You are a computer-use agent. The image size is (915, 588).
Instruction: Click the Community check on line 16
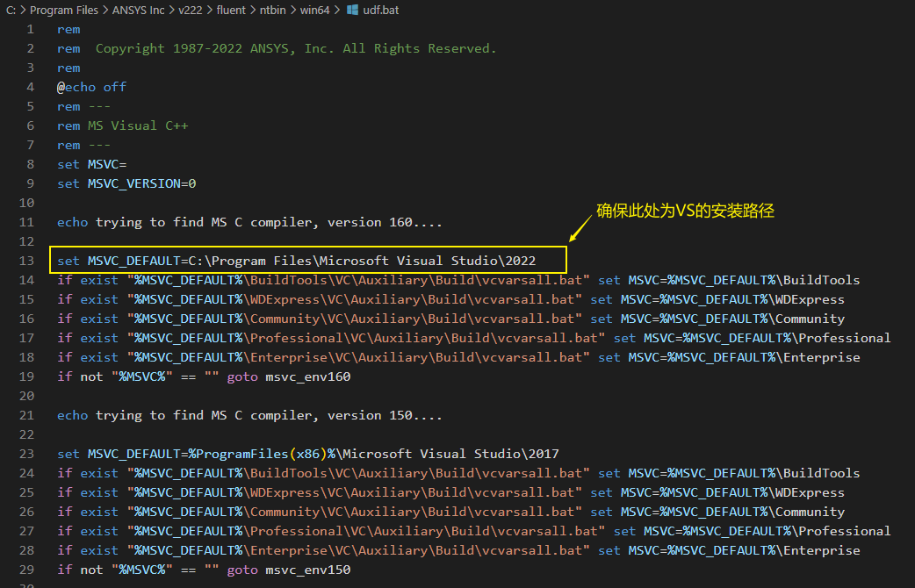coord(450,319)
